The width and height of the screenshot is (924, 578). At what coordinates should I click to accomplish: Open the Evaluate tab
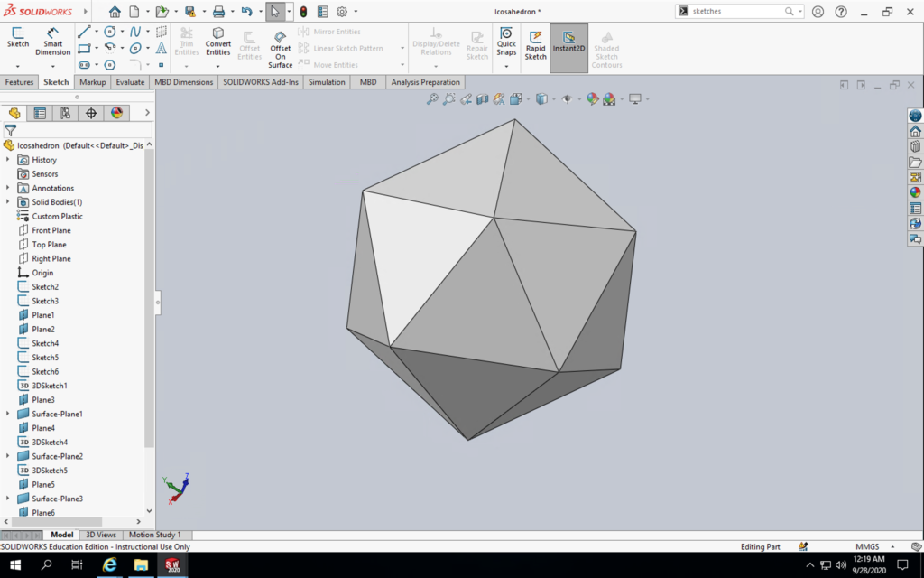point(130,82)
